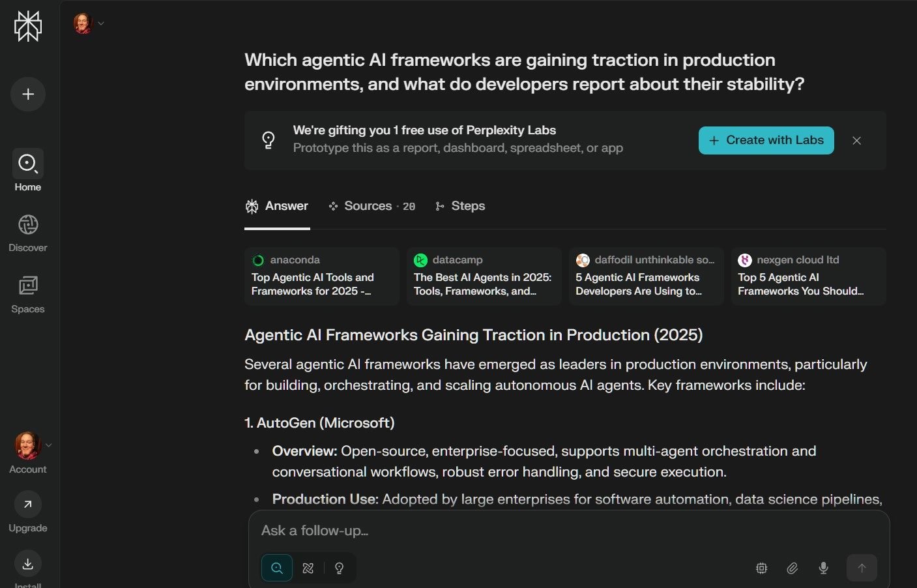This screenshot has height=588, width=917.
Task: Click the question title heading text
Action: click(x=525, y=72)
